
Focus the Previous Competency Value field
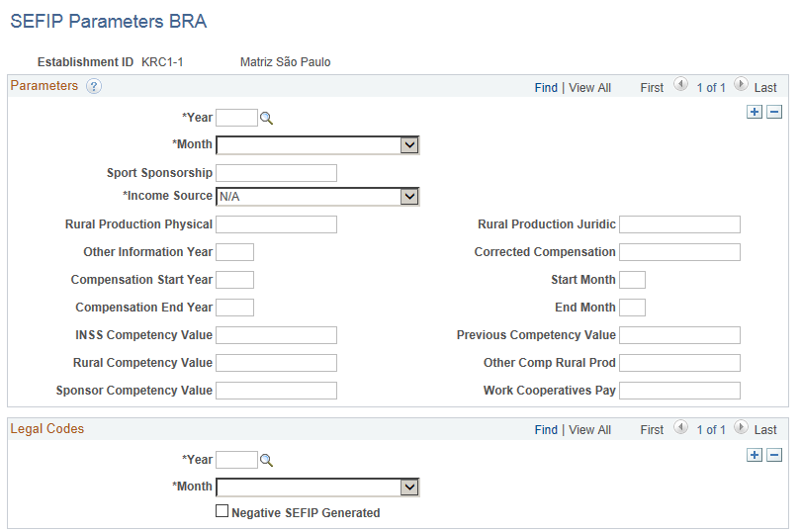pos(680,335)
